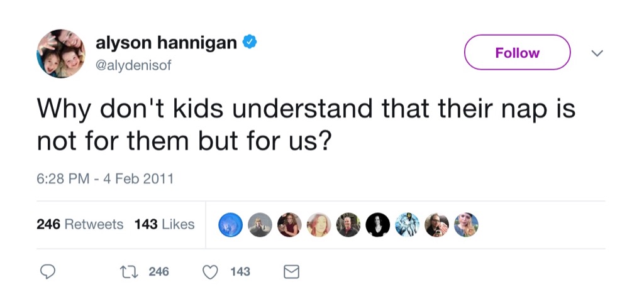
Task: Click the reply speech bubble icon
Action: coord(48,272)
